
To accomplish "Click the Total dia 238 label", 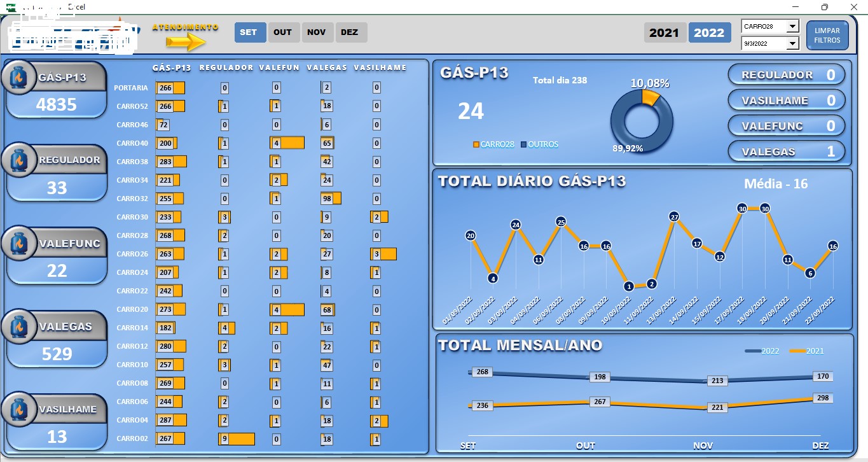I will [560, 80].
